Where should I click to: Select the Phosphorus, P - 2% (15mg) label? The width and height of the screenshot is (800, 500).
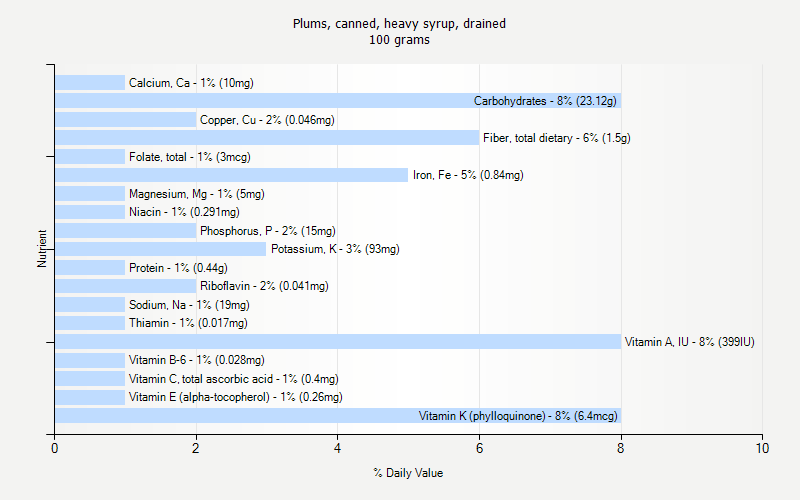[267, 231]
